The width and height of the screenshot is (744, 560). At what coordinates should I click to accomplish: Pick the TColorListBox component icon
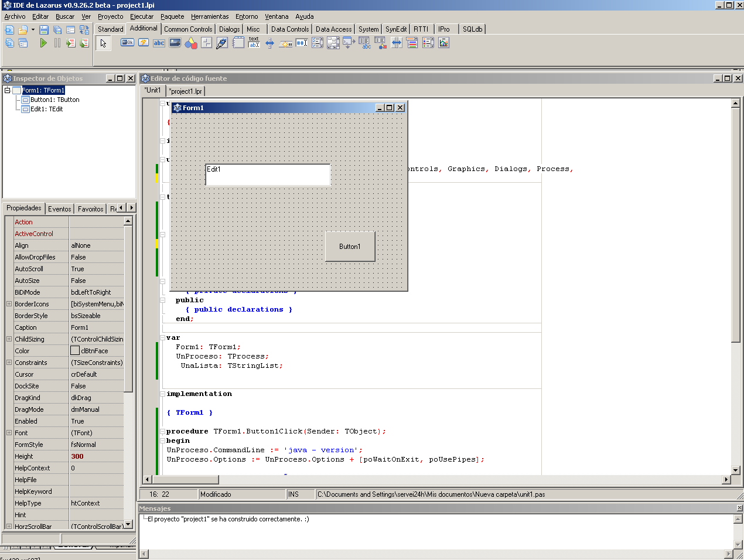[x=428, y=42]
